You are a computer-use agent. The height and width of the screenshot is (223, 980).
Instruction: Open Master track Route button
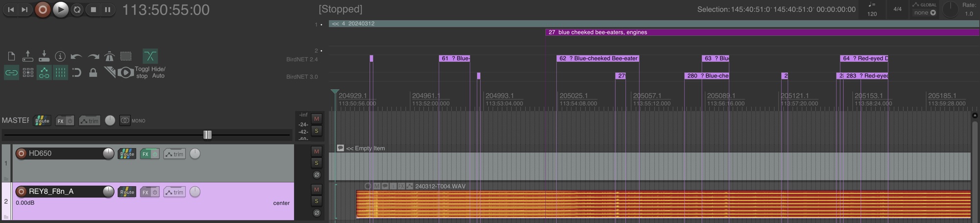42,121
